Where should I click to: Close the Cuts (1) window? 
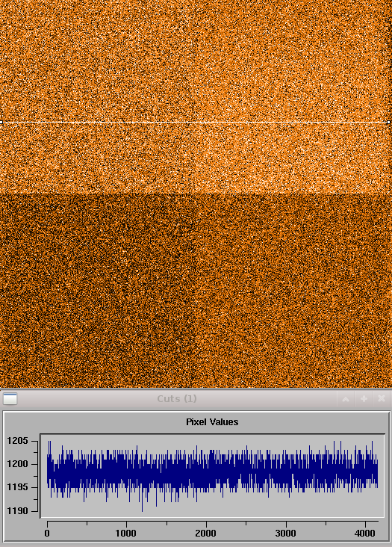[382, 399]
